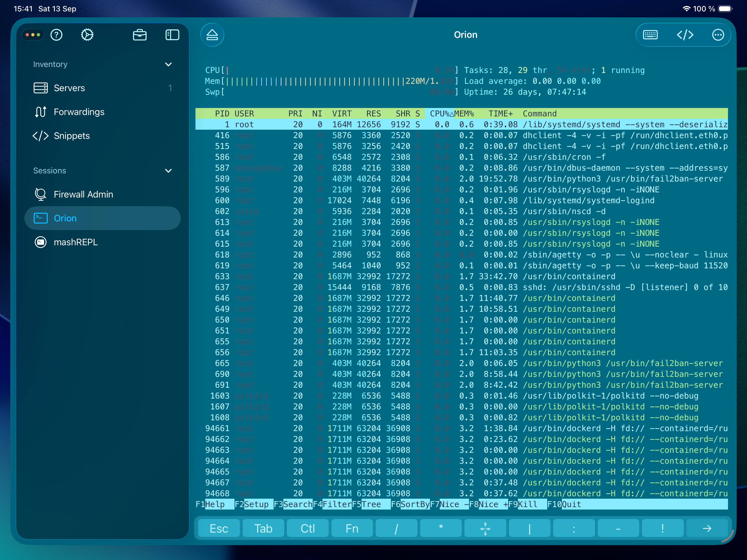Collapse the Sessions section

168,170
